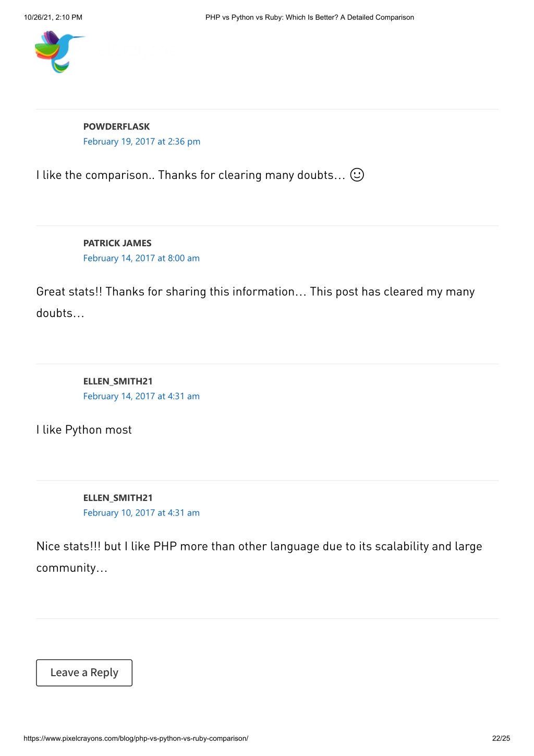Click the PHP vs Python vs Ruby header title
This screenshot has width=534, height=756.
tap(310, 17)
